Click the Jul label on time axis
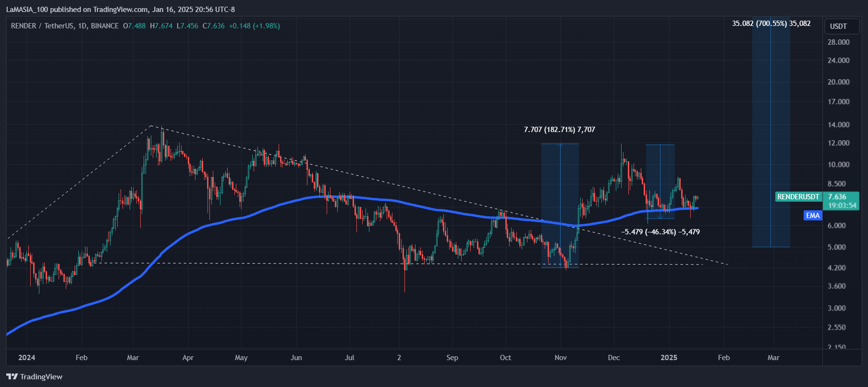The height and width of the screenshot is (387, 868). coord(350,358)
